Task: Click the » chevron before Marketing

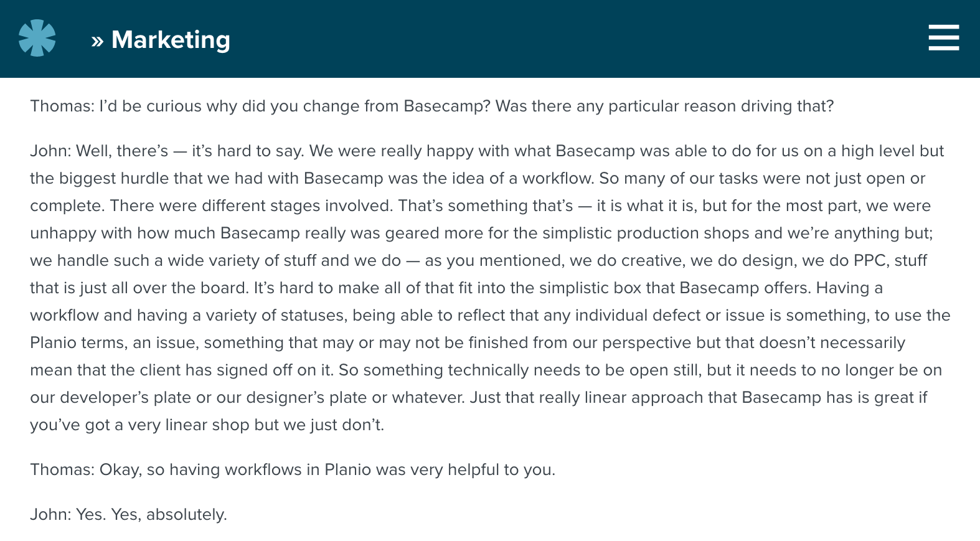Action: 97,42
